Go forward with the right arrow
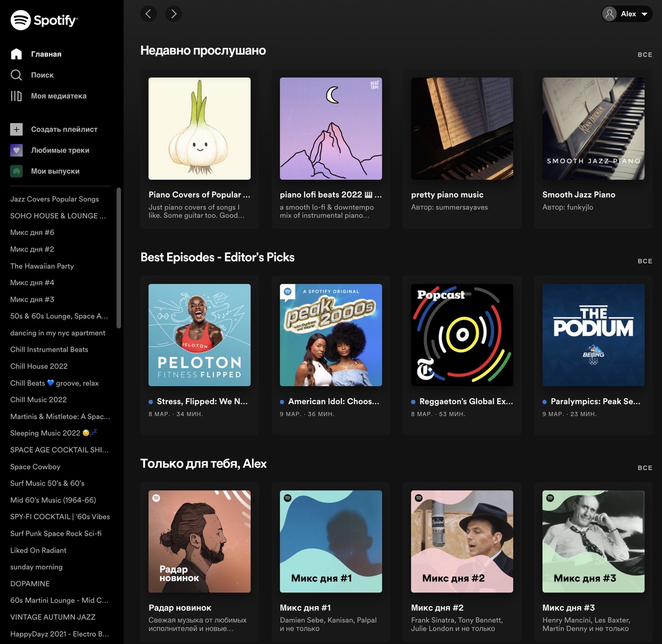662x644 pixels. [x=173, y=14]
